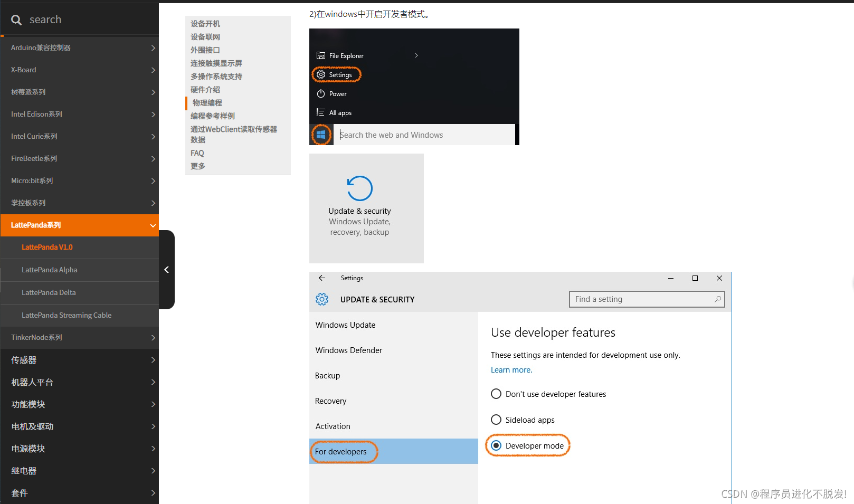
Task: Click the search magnifier icon
Action: coord(16,20)
